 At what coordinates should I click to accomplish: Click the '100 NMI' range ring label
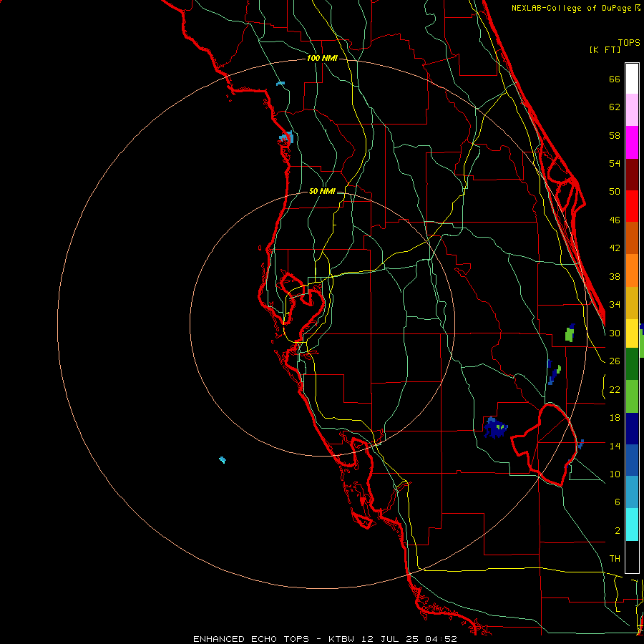click(x=322, y=59)
